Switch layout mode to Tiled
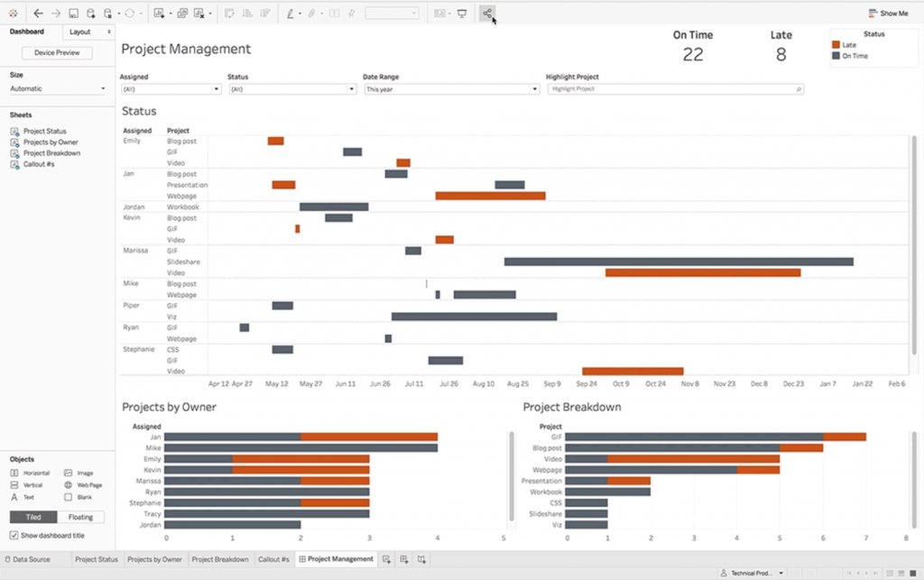Screen dimensions: 924x580 click(33, 517)
